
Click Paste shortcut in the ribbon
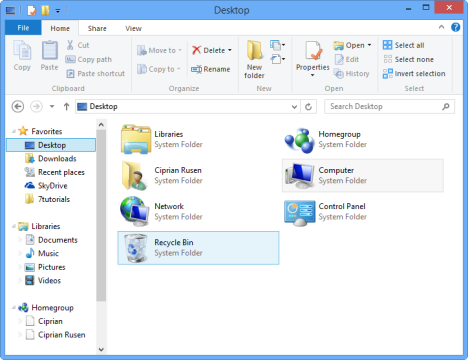tap(95, 73)
